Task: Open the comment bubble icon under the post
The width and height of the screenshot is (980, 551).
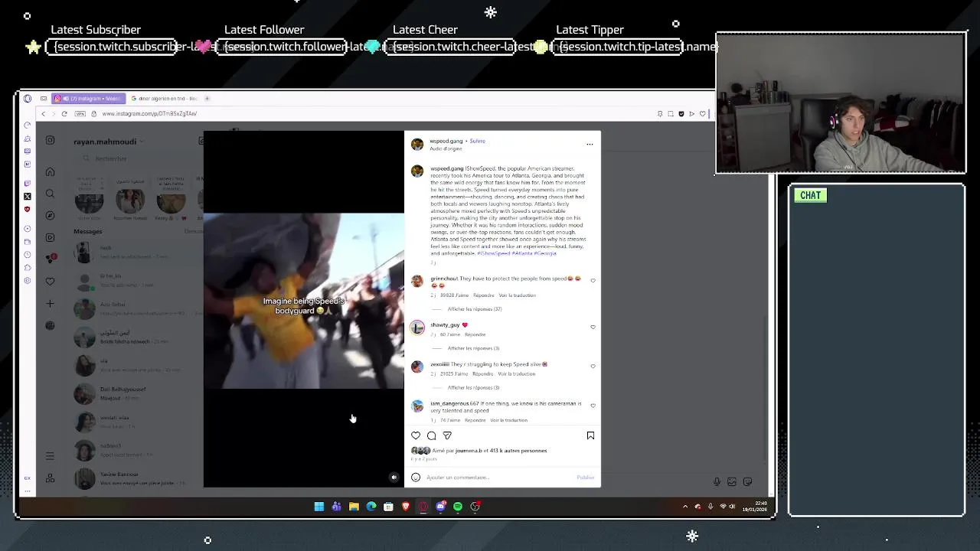Action: click(432, 435)
